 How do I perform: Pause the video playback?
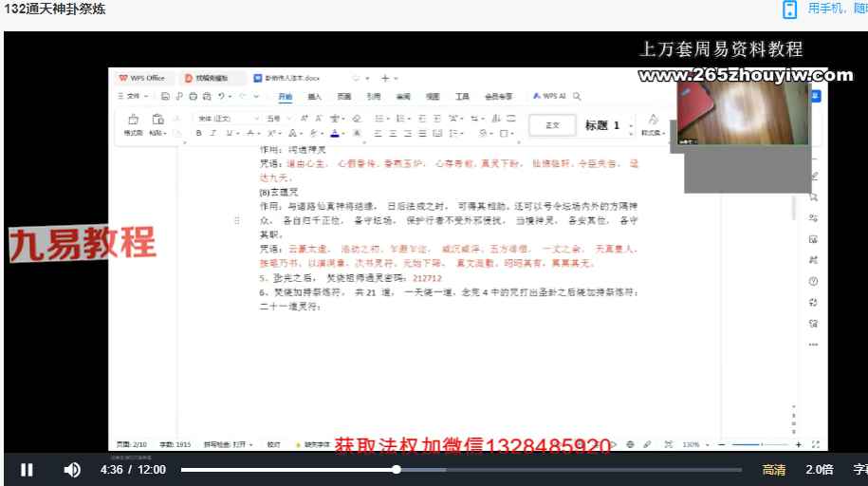point(27,470)
